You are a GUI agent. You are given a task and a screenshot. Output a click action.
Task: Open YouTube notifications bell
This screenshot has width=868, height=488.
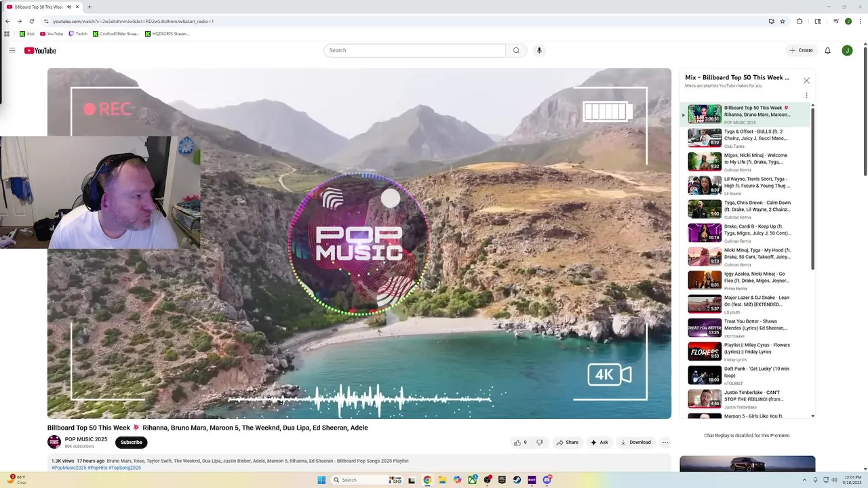point(827,50)
